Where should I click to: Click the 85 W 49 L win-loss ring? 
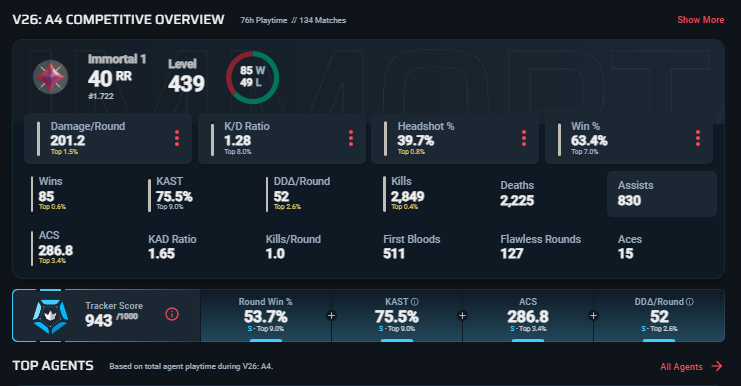point(252,77)
